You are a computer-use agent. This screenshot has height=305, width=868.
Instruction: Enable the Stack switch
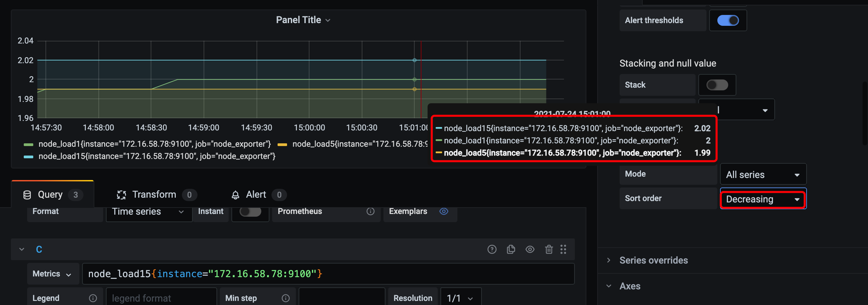717,85
